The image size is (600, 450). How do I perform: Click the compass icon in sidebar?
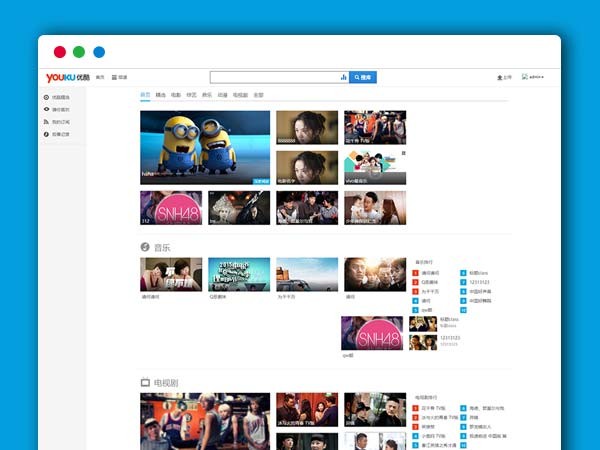tap(46, 133)
